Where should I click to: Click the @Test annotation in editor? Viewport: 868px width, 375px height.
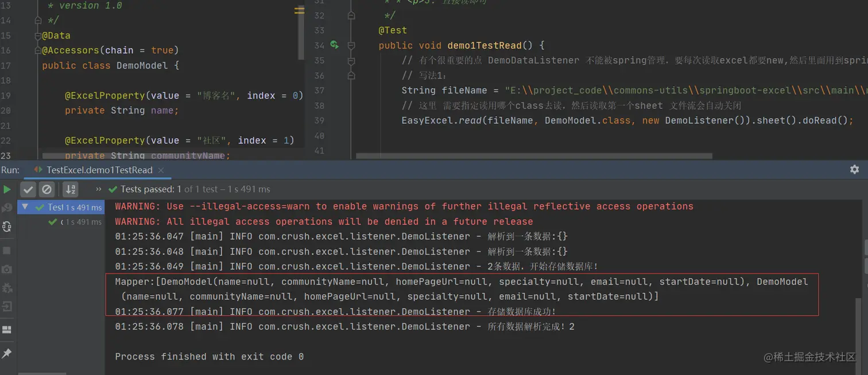coord(393,30)
